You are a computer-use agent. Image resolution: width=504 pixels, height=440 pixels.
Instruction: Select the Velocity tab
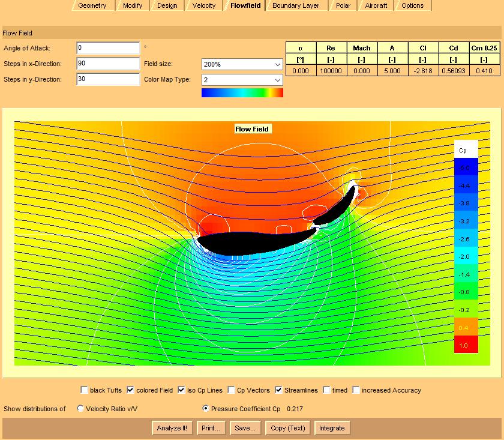(x=204, y=5)
